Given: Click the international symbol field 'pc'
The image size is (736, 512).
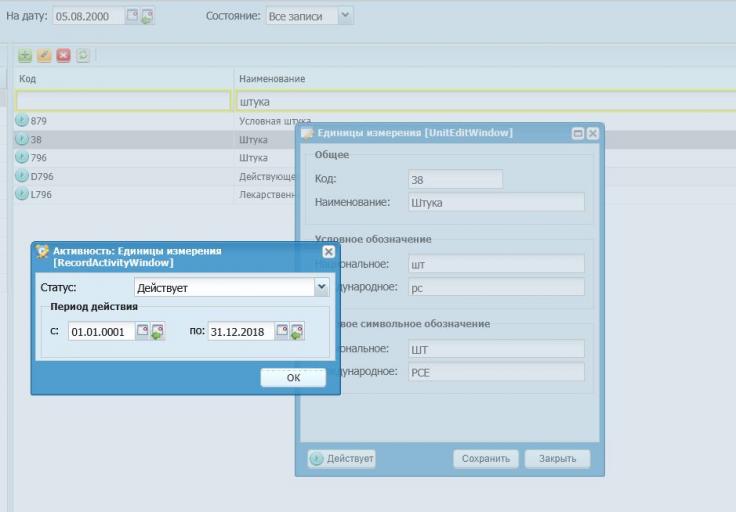Looking at the screenshot, I should point(497,287).
